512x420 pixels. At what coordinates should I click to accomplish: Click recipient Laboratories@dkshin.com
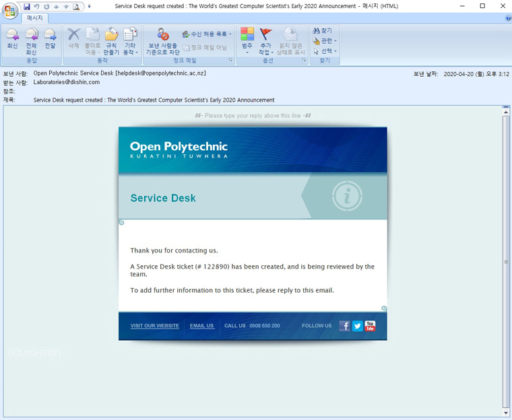tap(67, 82)
